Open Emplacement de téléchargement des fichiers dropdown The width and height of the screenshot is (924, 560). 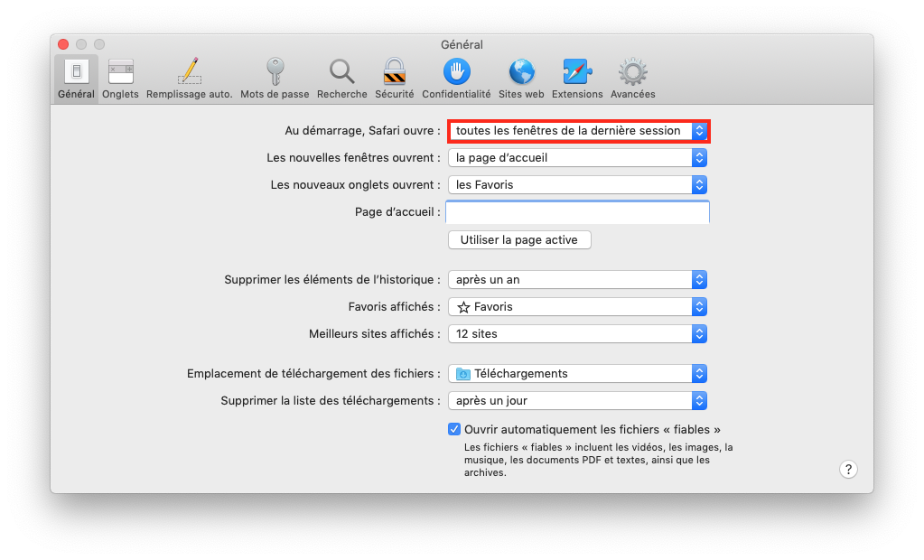[577, 374]
